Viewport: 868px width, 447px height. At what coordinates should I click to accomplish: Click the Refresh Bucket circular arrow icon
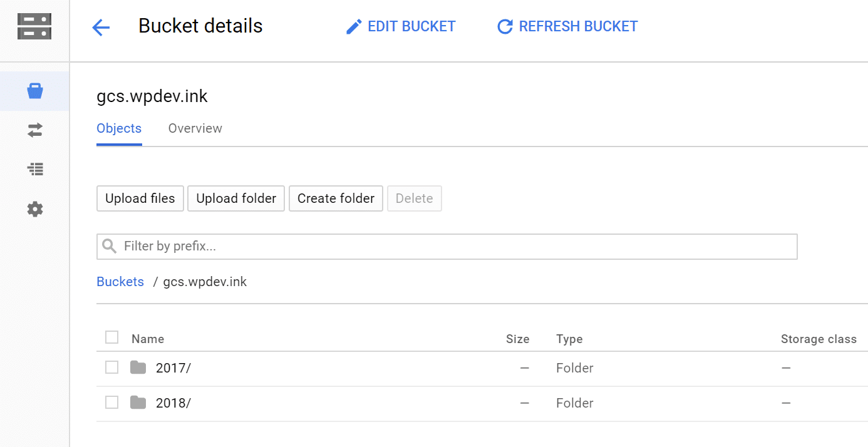tap(505, 26)
